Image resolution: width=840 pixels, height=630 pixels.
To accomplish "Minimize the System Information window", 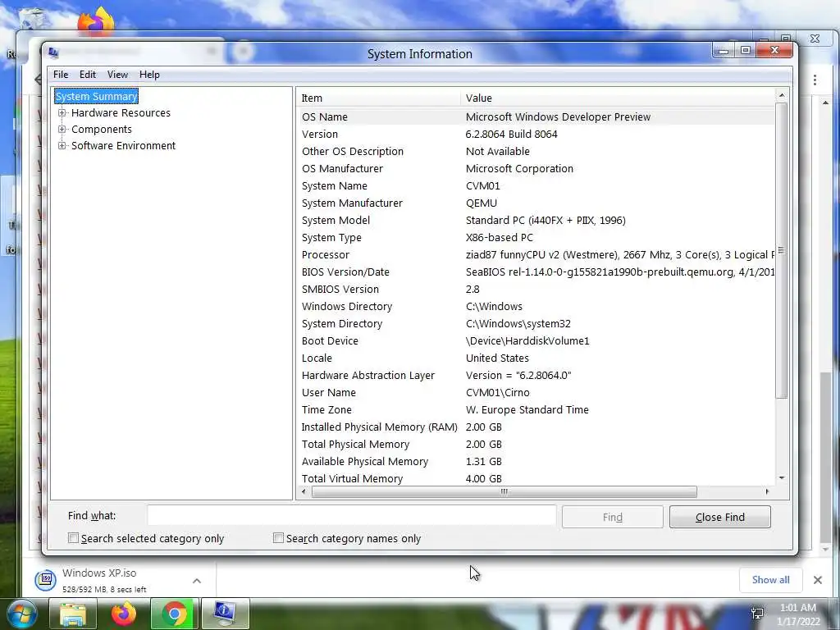I will (x=724, y=50).
